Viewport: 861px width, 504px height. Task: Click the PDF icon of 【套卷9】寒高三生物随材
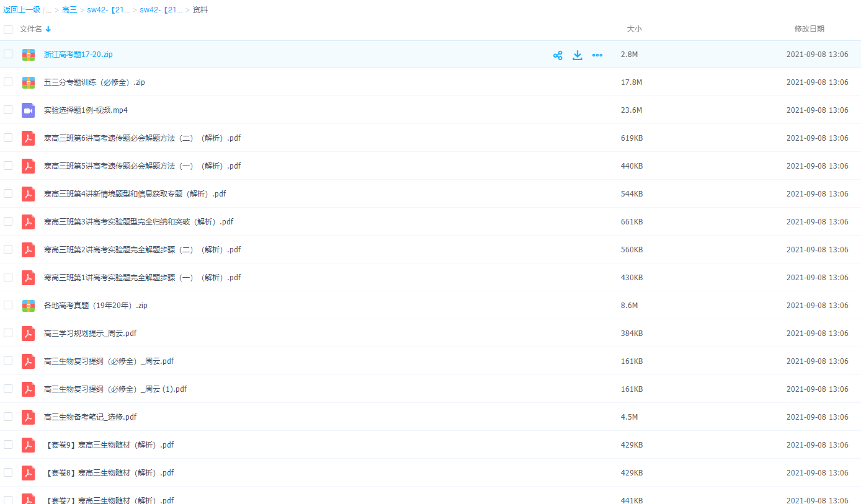tap(28, 445)
